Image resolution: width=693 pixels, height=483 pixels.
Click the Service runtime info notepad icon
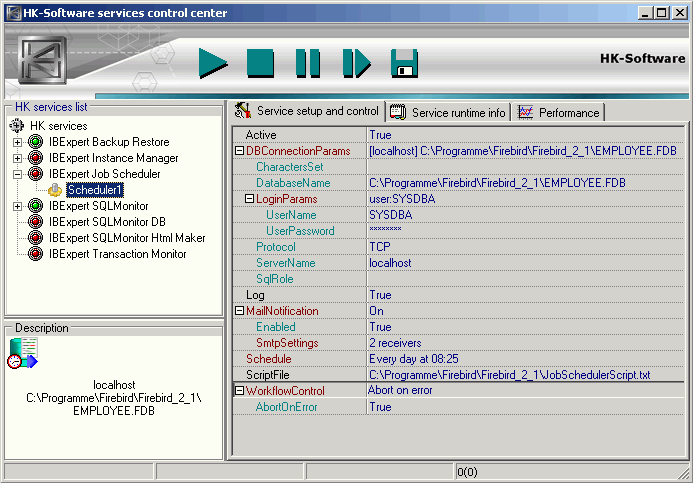[x=398, y=112]
